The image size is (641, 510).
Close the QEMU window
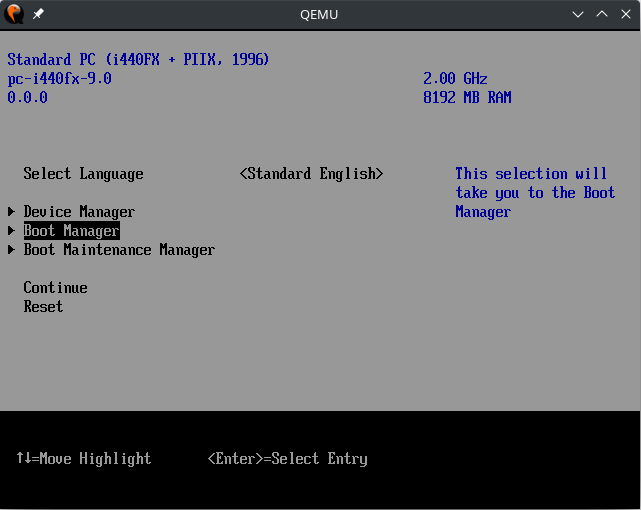pos(625,14)
